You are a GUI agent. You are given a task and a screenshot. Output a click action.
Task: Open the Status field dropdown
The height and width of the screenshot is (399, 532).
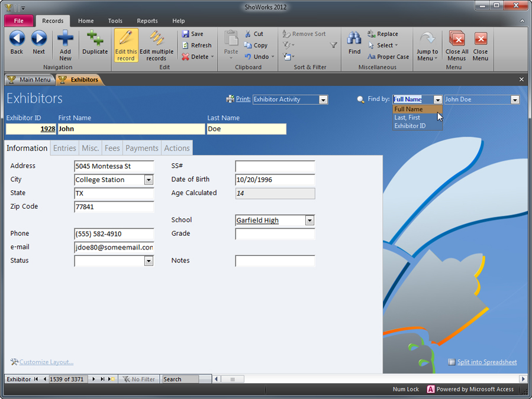pos(149,261)
